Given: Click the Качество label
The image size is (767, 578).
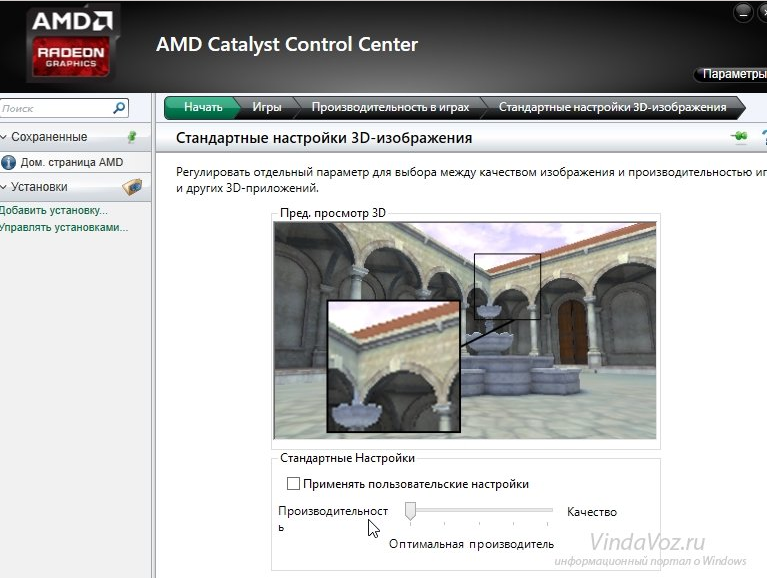Looking at the screenshot, I should (x=592, y=512).
